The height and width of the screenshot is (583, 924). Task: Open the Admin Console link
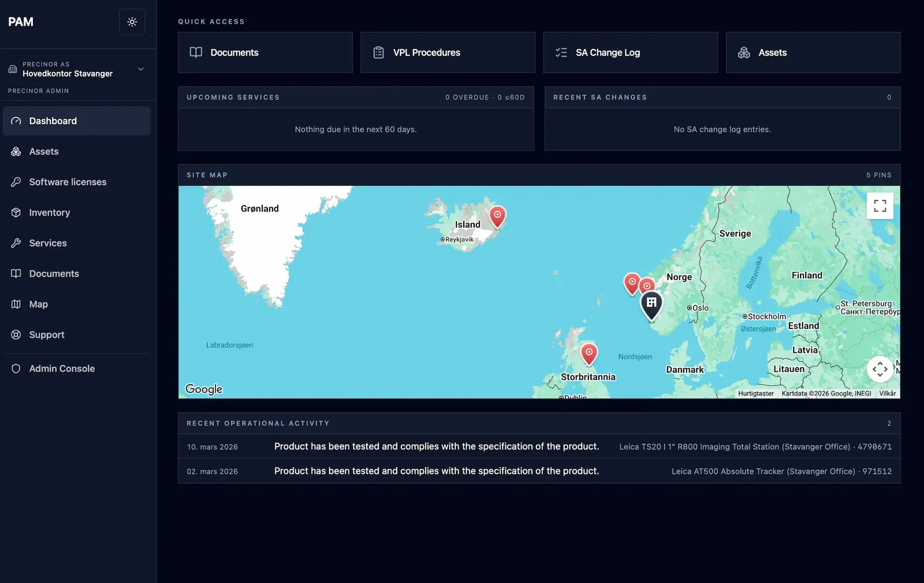(x=77, y=368)
